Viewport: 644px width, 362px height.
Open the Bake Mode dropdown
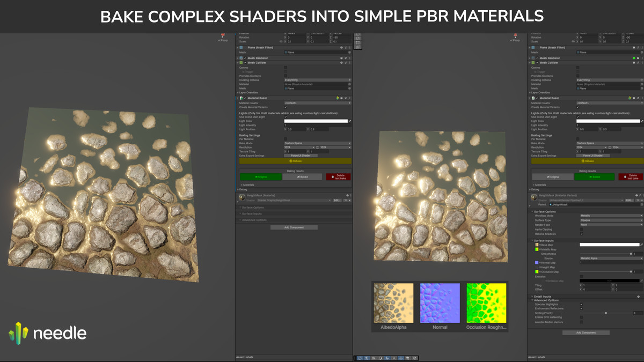pos(318,143)
